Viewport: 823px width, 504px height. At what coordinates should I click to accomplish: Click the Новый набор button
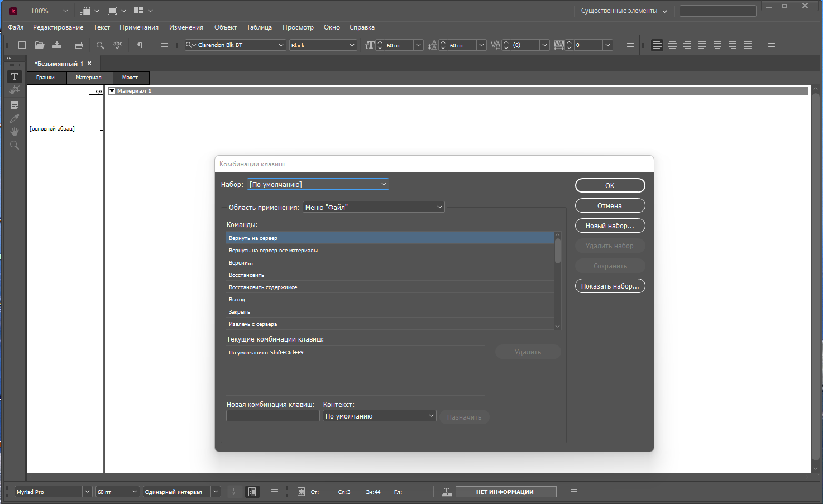click(x=610, y=225)
